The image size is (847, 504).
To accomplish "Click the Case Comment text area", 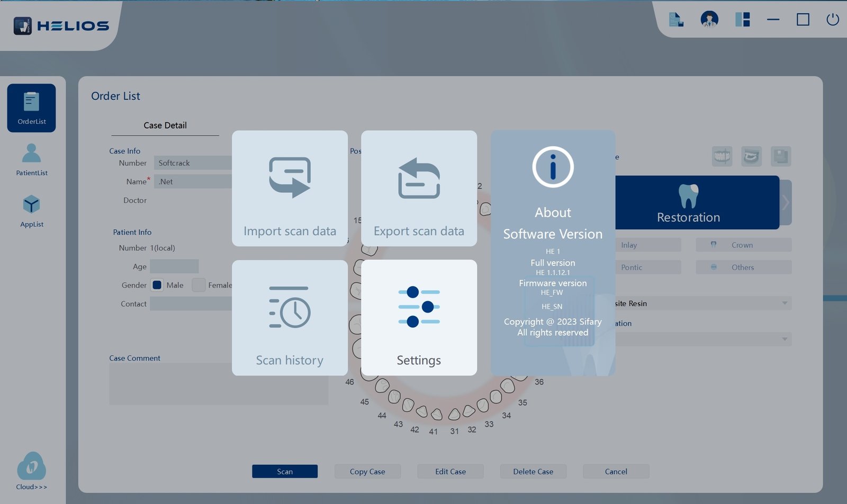I will pyautogui.click(x=219, y=384).
